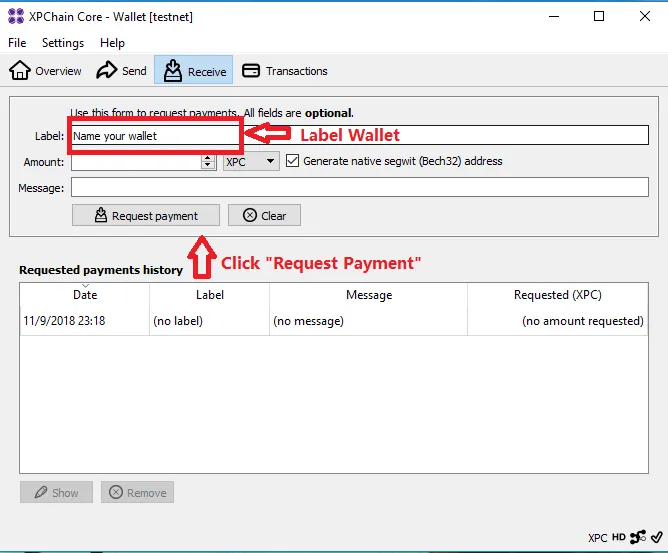Click the Clear button
Screen dimensions: 668x553
[264, 215]
